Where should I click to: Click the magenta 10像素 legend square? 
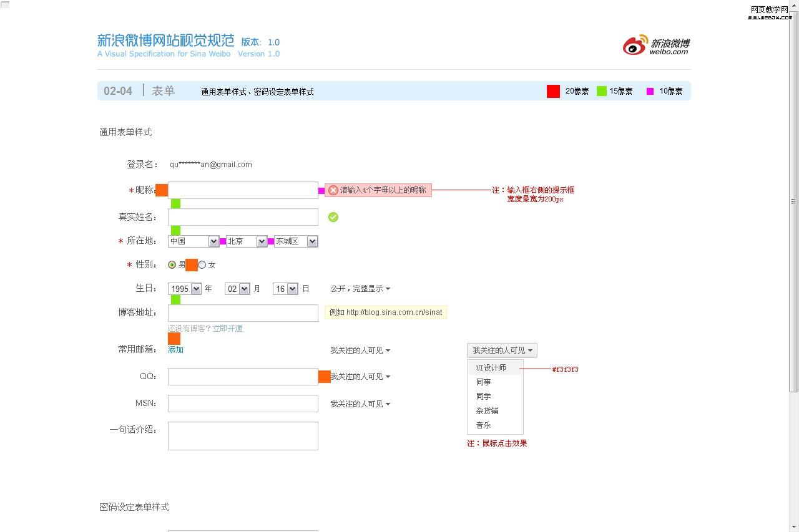(x=650, y=91)
